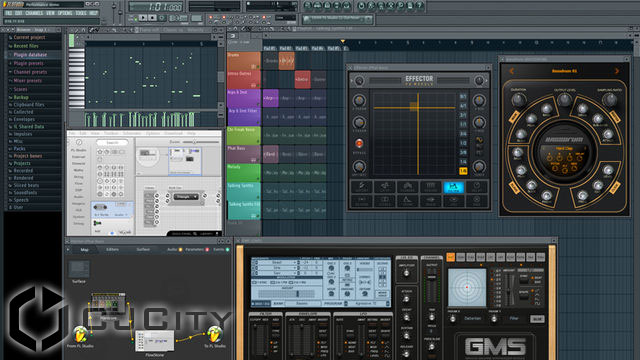Click the Sampling Rate knob in the Bassdrum plugin
The height and width of the screenshot is (360, 640).
[x=610, y=100]
